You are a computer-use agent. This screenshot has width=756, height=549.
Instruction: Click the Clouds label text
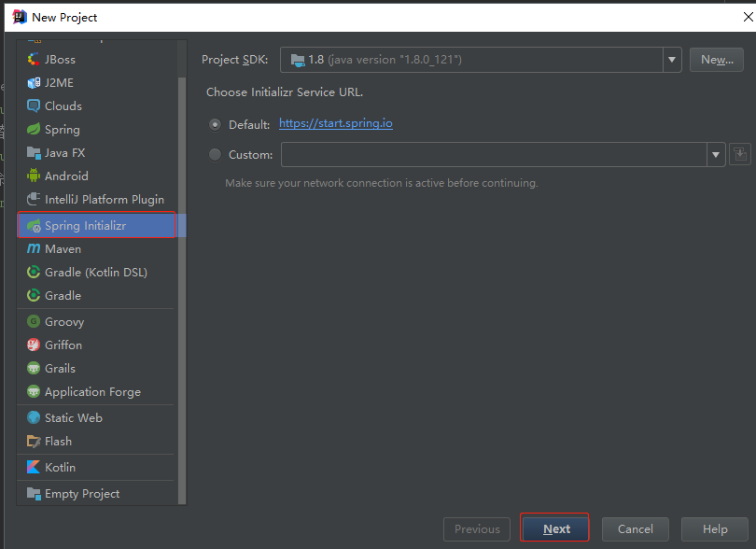[63, 106]
